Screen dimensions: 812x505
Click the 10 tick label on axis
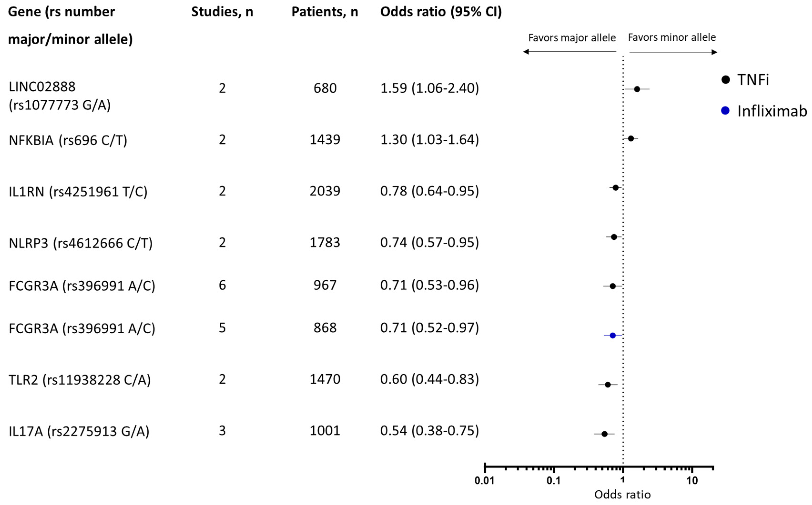(692, 481)
